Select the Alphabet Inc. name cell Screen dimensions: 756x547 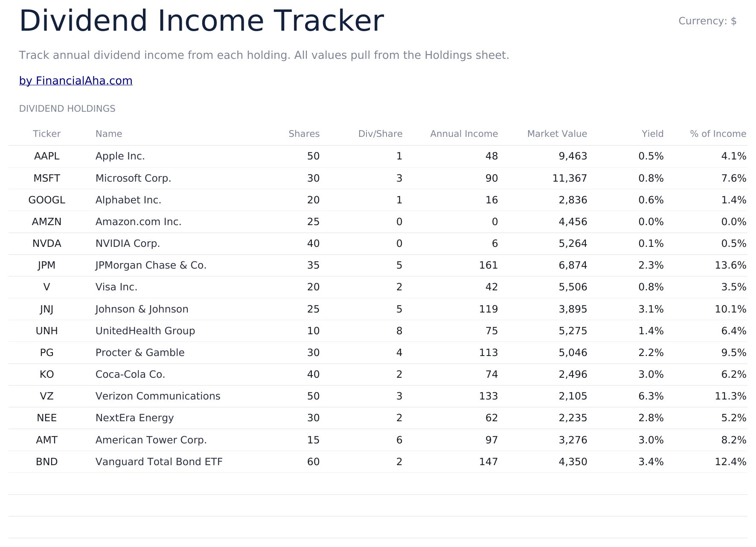[128, 200]
